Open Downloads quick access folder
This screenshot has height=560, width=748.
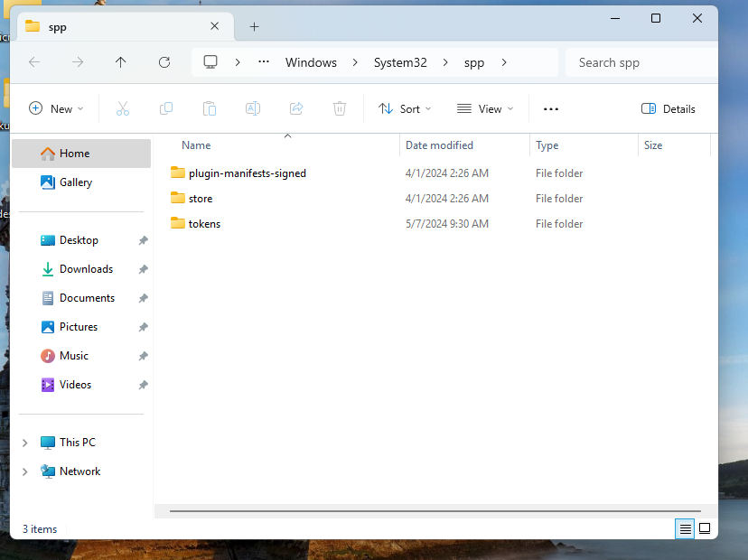tap(81, 269)
